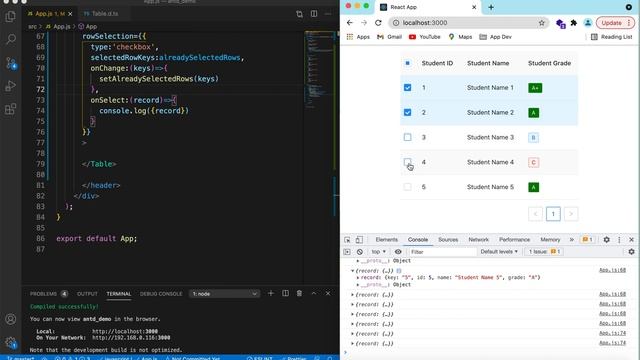Click the Chrome Update button

(615, 23)
